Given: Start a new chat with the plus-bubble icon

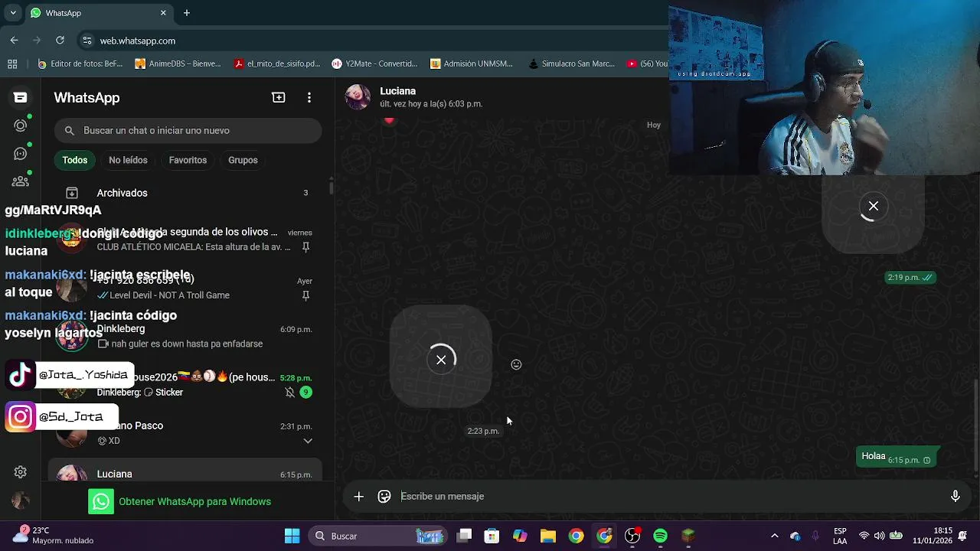Looking at the screenshot, I should 279,97.
